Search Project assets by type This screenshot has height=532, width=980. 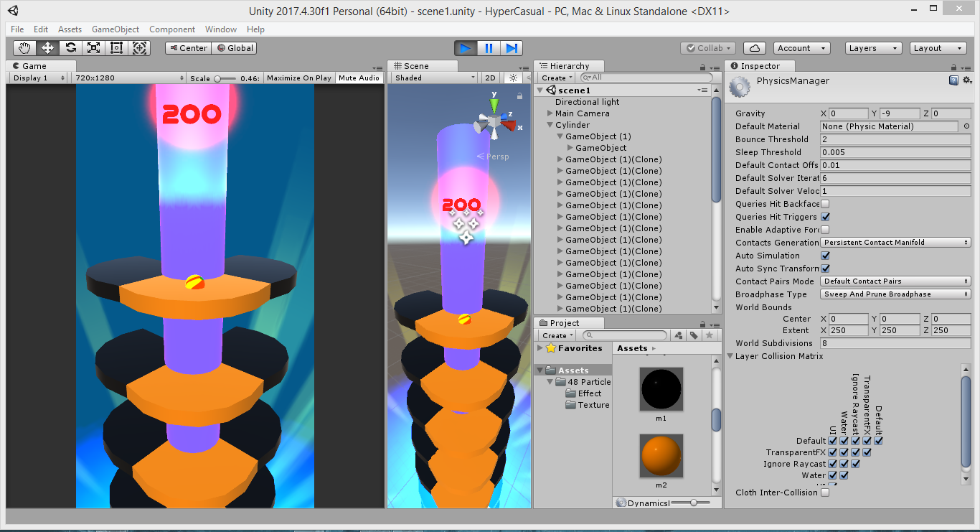point(679,335)
